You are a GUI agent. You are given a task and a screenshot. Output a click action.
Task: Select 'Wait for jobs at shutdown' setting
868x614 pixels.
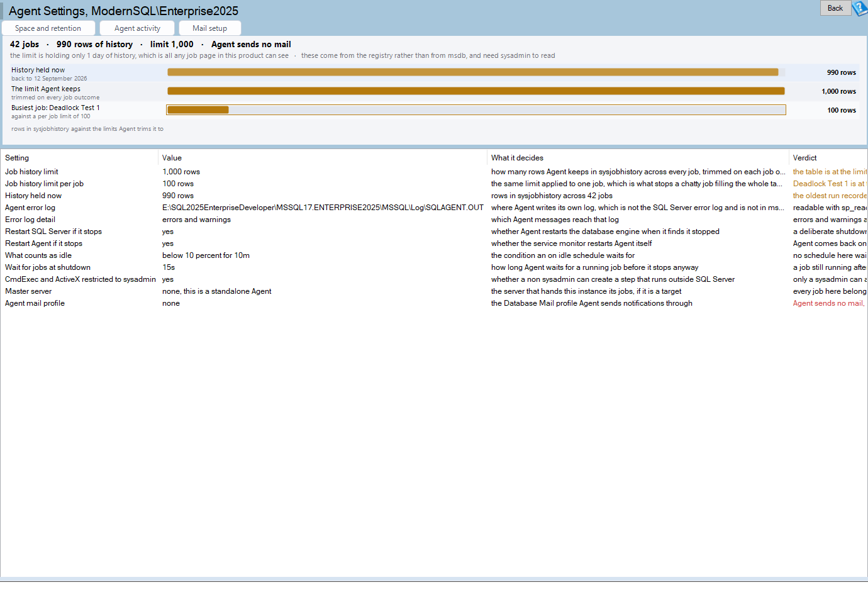[x=48, y=267]
